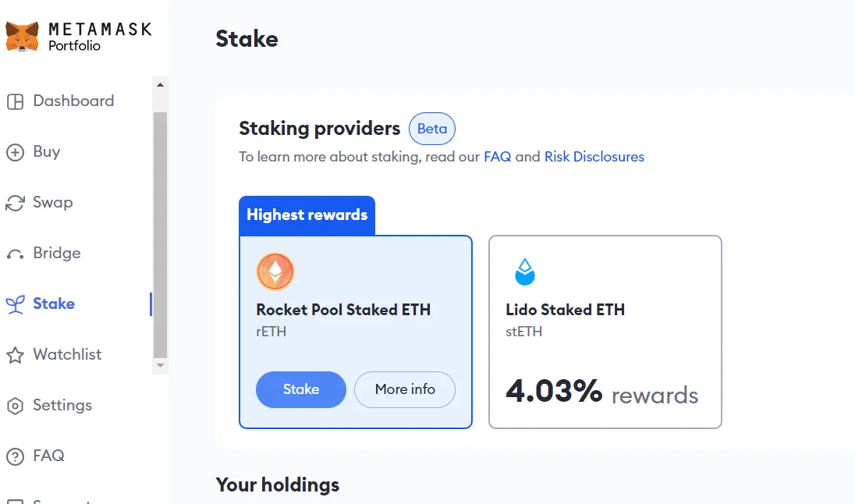Screen dimensions: 855x504
Task: Open the Dashboard menu item
Action: coord(73,101)
